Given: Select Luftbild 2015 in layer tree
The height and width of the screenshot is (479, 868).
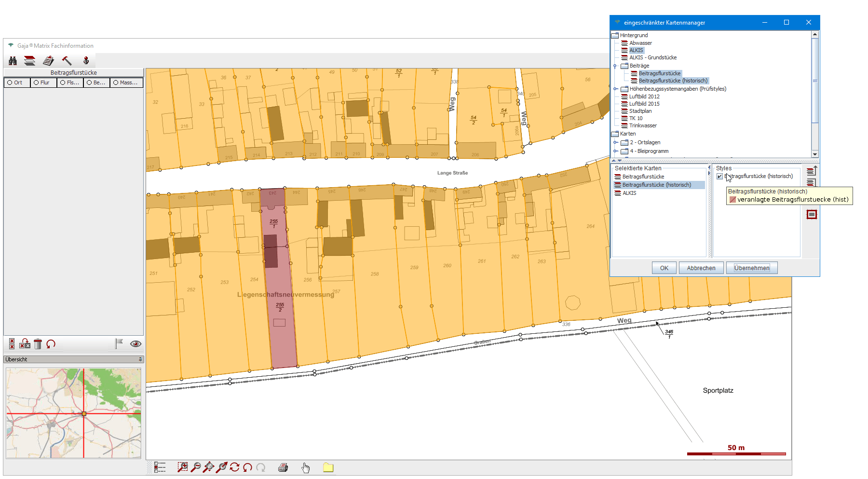Looking at the screenshot, I should pyautogui.click(x=644, y=104).
